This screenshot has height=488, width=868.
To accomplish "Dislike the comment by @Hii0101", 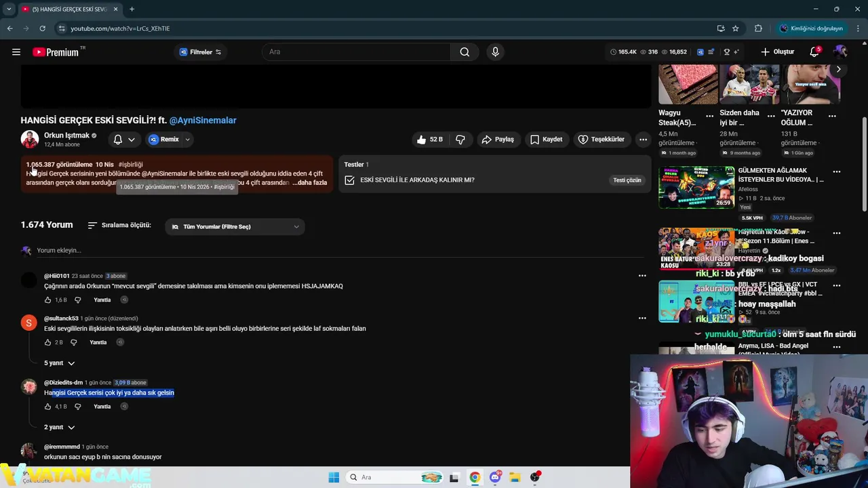I will tap(77, 300).
